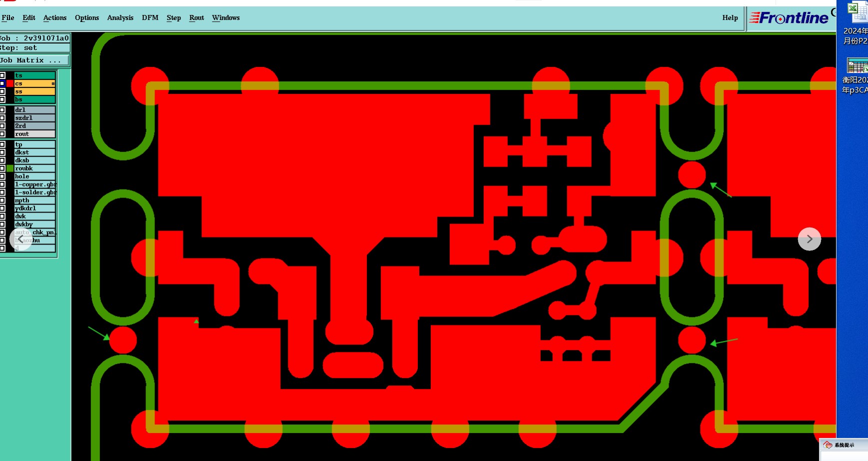Viewport: 868px width, 461px height.
Task: Select the 2rd layer name
Action: (35, 126)
